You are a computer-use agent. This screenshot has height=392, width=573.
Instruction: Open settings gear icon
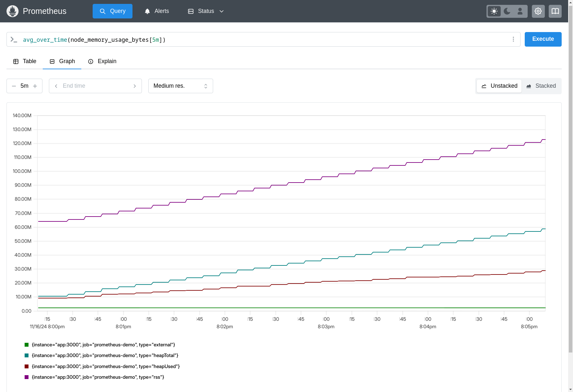tap(538, 11)
